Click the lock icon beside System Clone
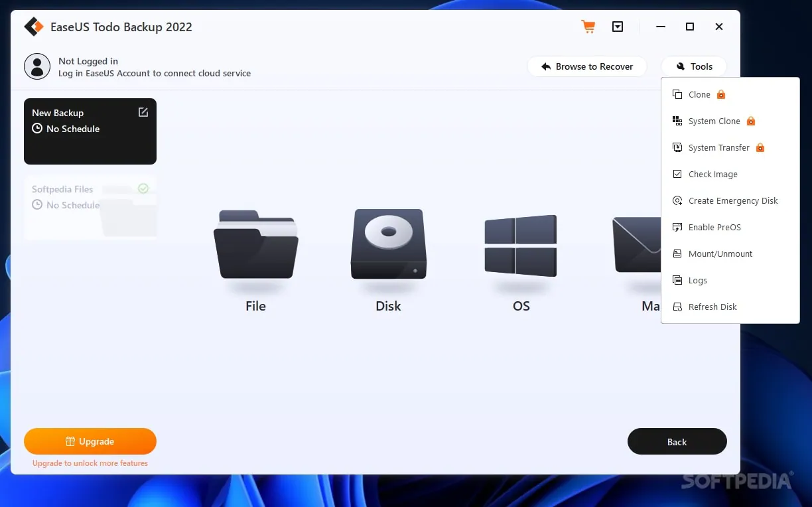The height and width of the screenshot is (507, 812). 751,121
